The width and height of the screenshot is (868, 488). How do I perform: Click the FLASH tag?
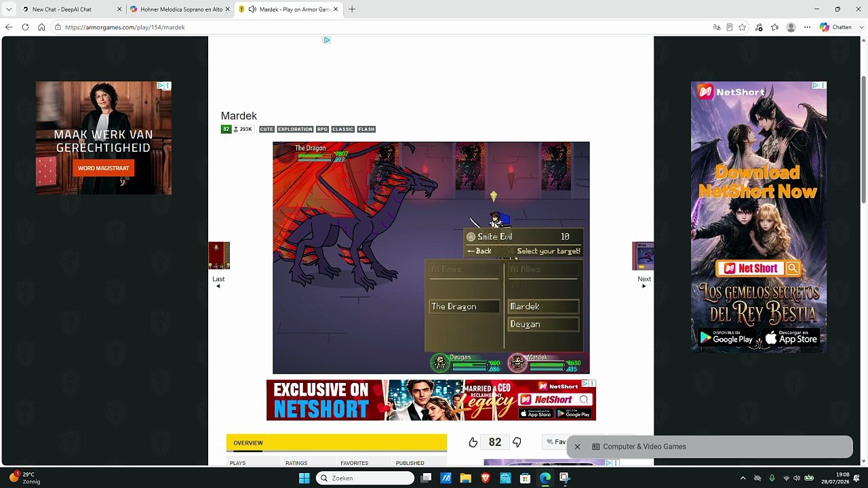366,129
